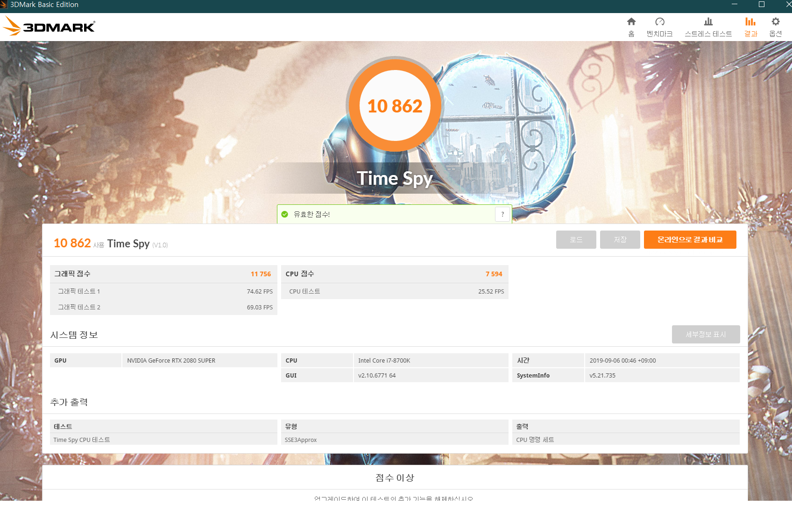Click the 저장 (Save) button
The height and width of the screenshot is (532, 792).
[620, 239]
